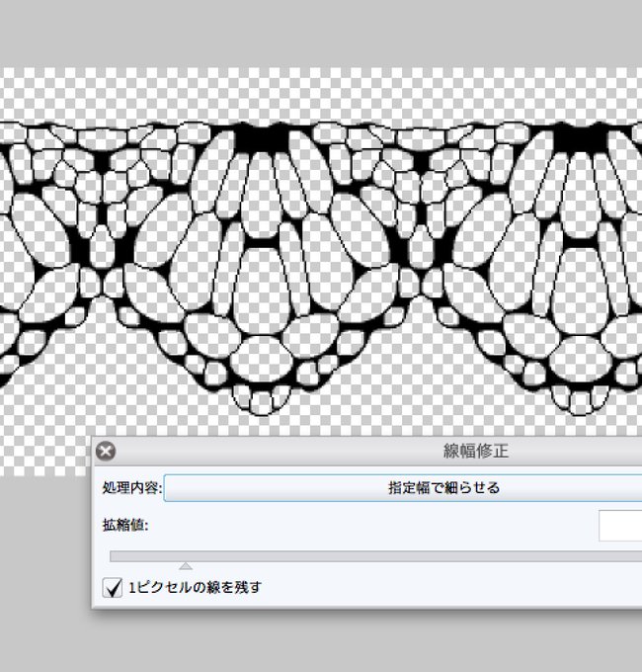Click black block atop right lace scallop
Image resolution: width=642 pixels, height=672 pixels.
pos(581,138)
